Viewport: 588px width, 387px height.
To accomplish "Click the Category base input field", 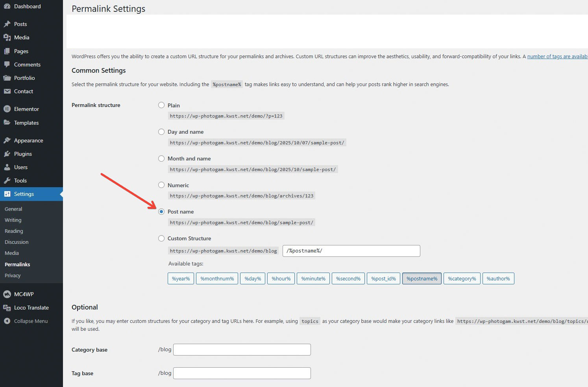I will point(242,350).
